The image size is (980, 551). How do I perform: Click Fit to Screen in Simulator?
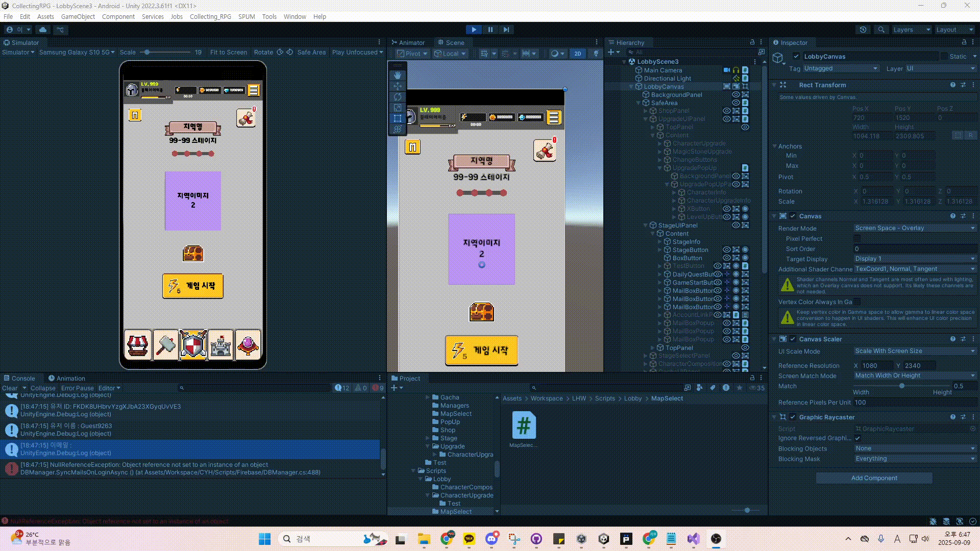point(228,52)
